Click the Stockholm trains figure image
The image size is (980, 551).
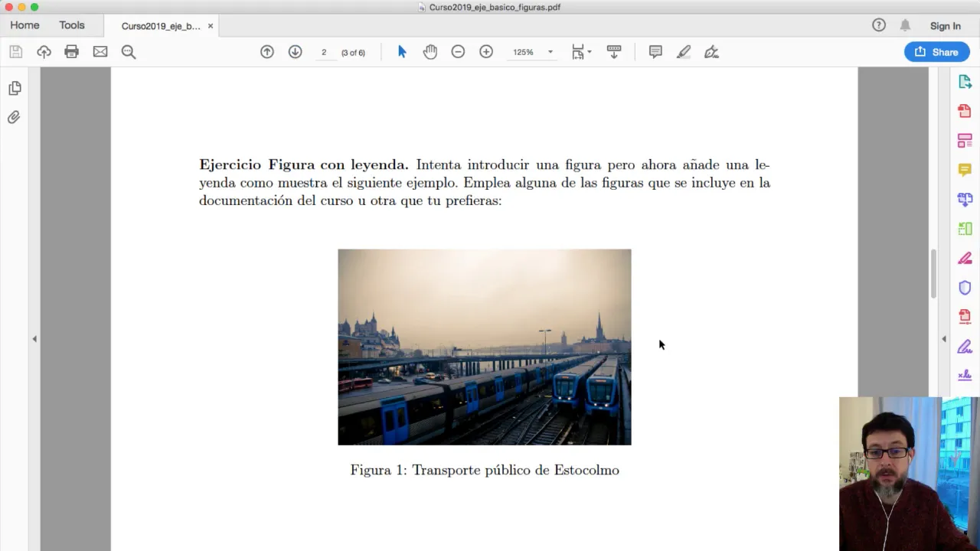pos(485,347)
